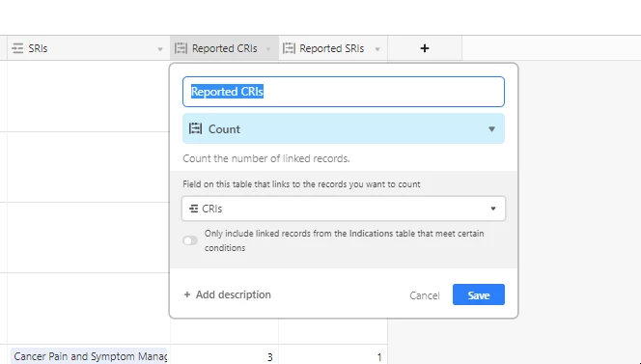Save the field configuration

479,294
